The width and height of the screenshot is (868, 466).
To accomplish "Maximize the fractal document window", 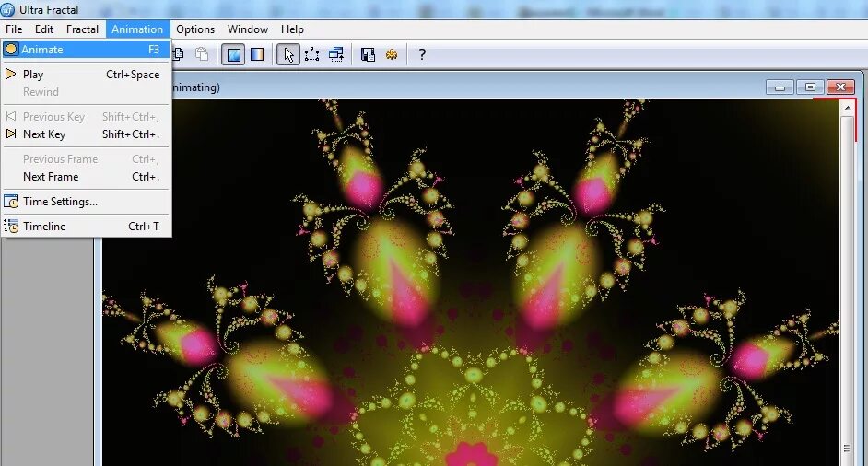I will [811, 87].
